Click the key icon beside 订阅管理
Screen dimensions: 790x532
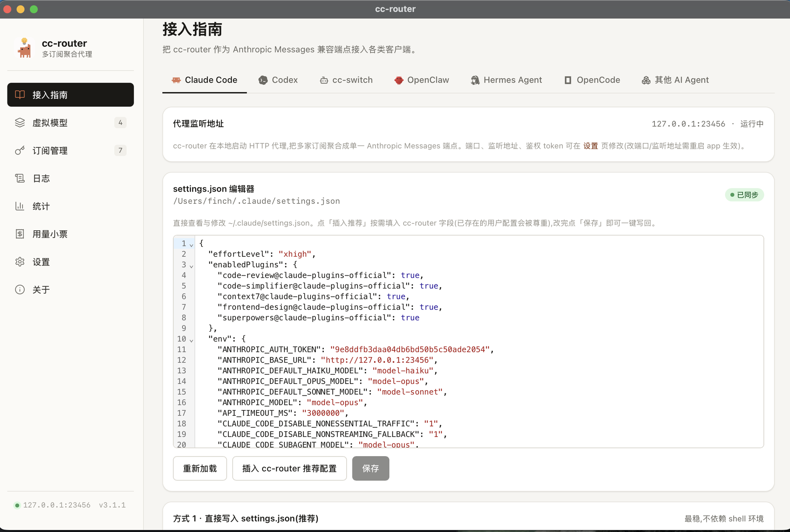pos(20,150)
